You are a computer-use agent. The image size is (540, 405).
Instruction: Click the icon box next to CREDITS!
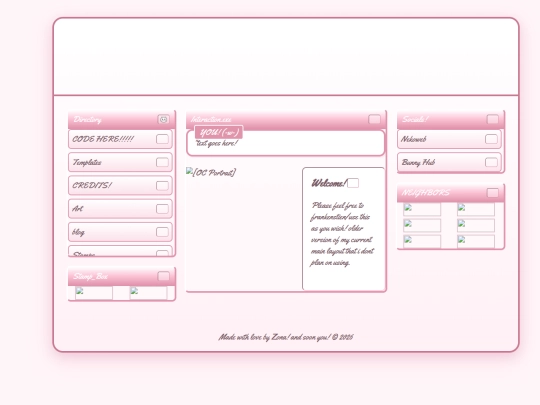162,186
